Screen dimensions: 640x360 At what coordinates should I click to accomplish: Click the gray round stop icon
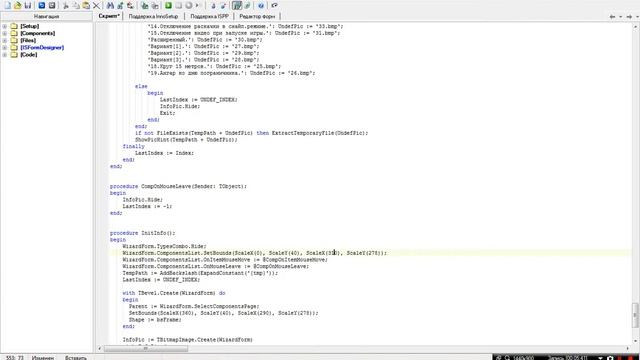[x=189, y=5]
